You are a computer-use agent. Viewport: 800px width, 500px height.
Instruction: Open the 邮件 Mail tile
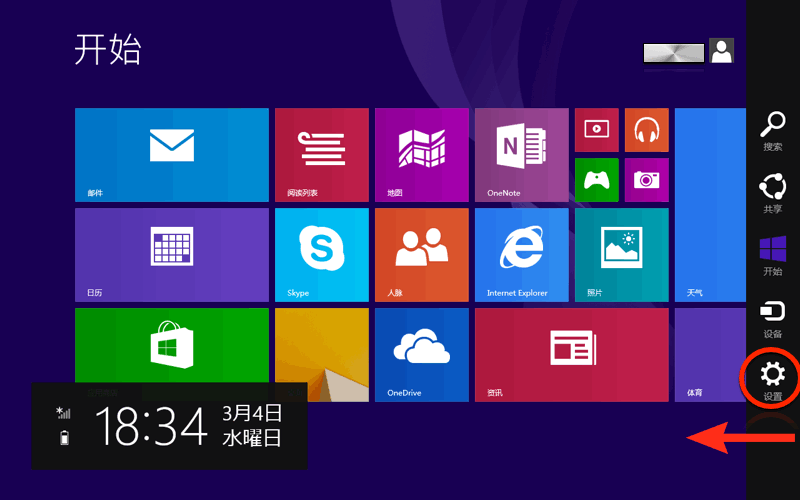171,155
